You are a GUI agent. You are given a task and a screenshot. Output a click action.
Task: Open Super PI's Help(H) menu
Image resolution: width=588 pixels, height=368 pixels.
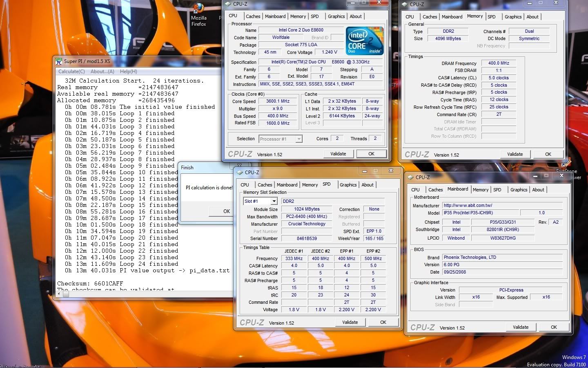click(x=128, y=72)
